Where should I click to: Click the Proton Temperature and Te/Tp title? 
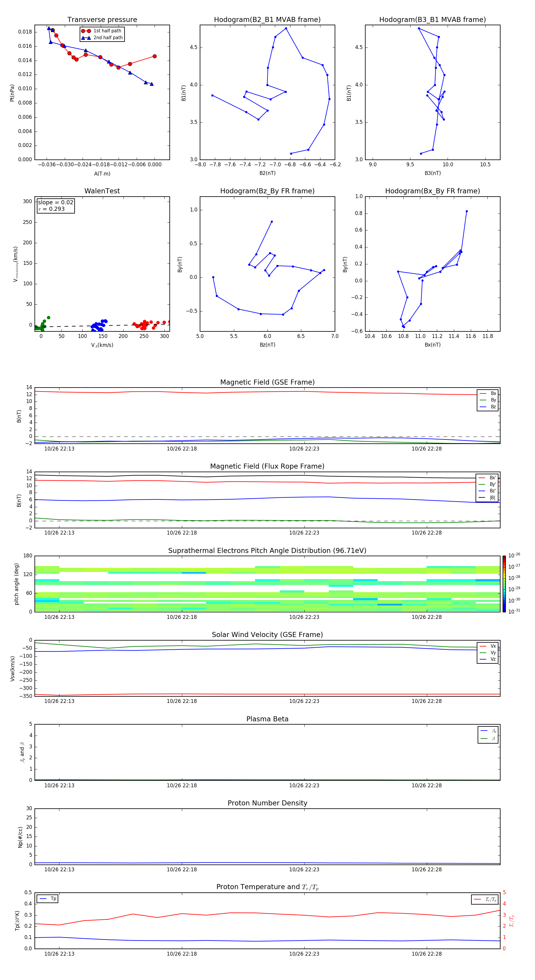coord(267,887)
